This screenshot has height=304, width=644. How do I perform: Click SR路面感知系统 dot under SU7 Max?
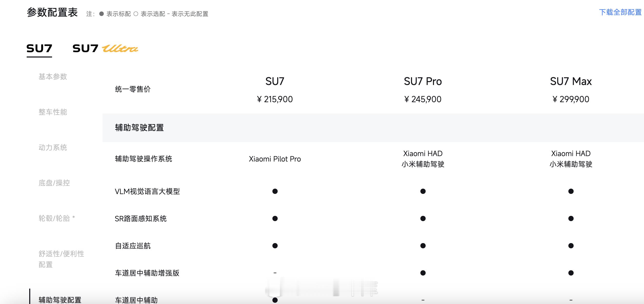[x=571, y=218]
